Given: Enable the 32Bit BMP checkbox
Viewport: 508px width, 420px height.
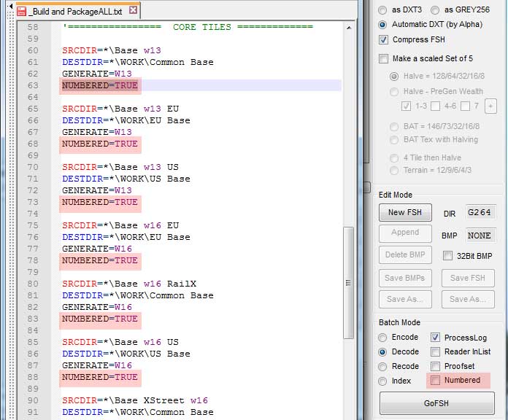Looking at the screenshot, I should point(447,256).
